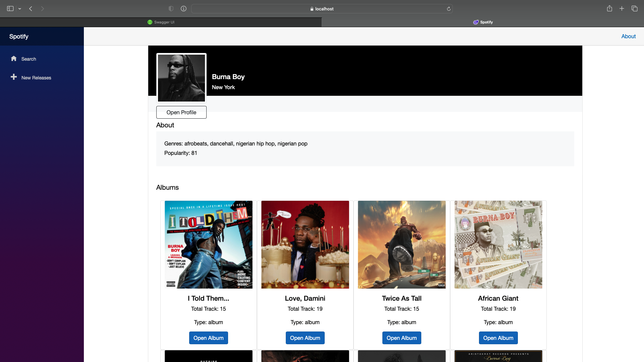Viewport: 644px width, 362px height.
Task: Click Open Profile for Burna Boy
Action: [181, 112]
